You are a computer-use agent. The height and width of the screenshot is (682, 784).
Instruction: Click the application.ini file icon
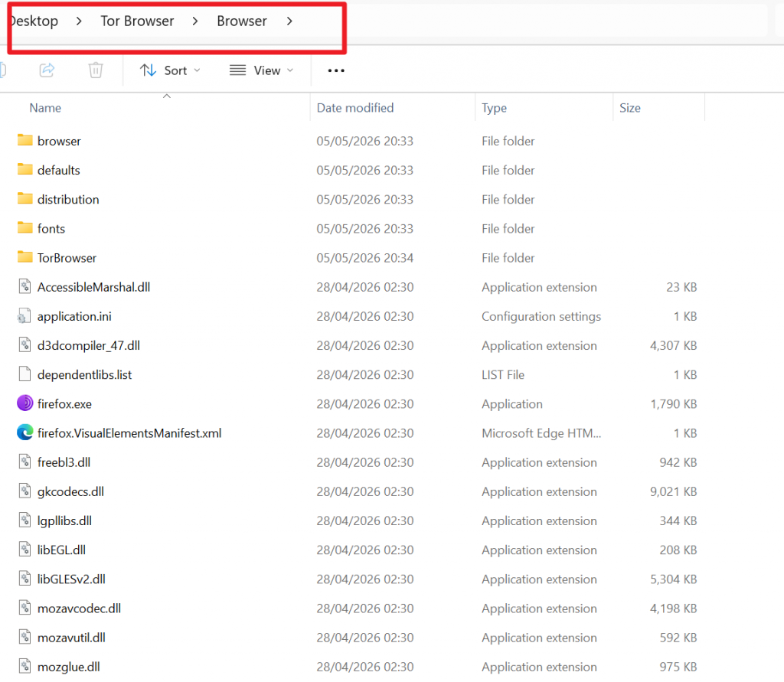tap(24, 316)
